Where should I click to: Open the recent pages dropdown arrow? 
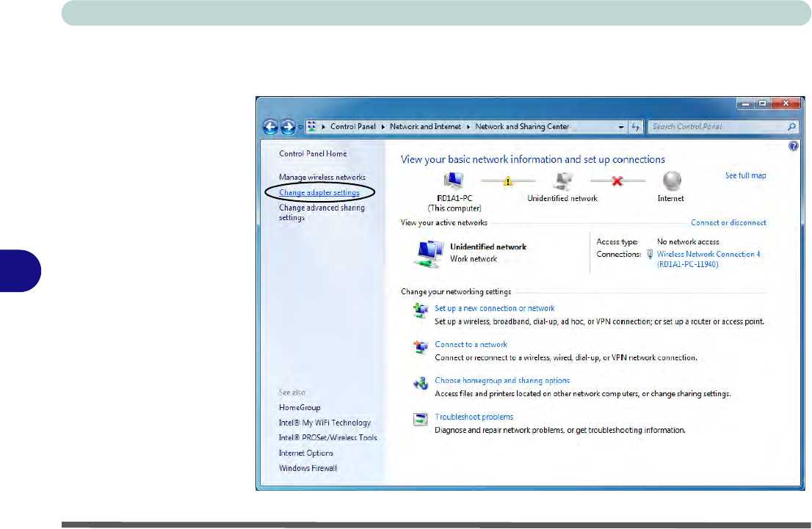pos(300,127)
